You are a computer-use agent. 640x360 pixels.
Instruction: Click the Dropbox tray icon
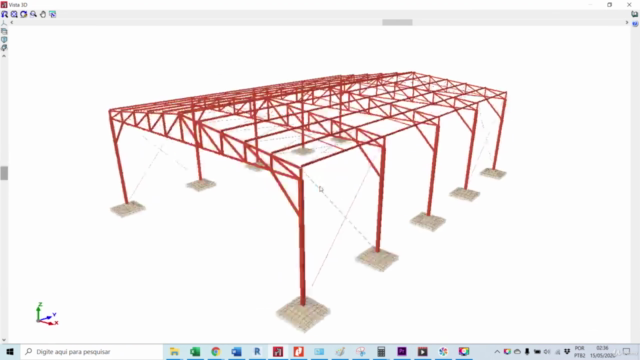pos(567,351)
